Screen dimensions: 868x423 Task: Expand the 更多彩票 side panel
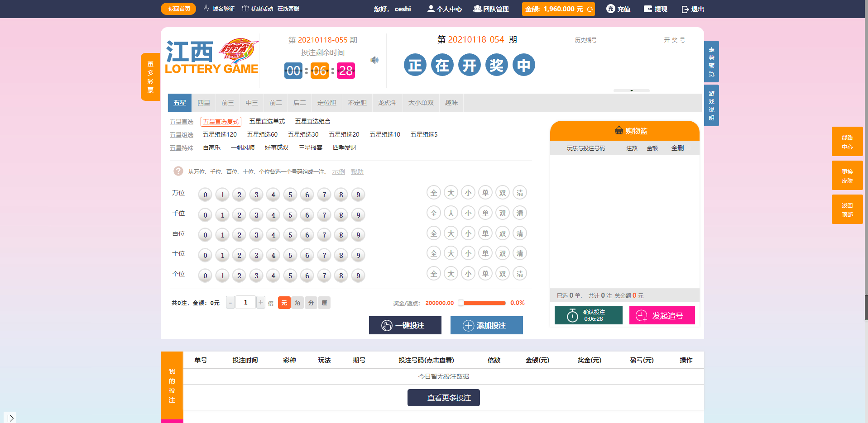(150, 77)
